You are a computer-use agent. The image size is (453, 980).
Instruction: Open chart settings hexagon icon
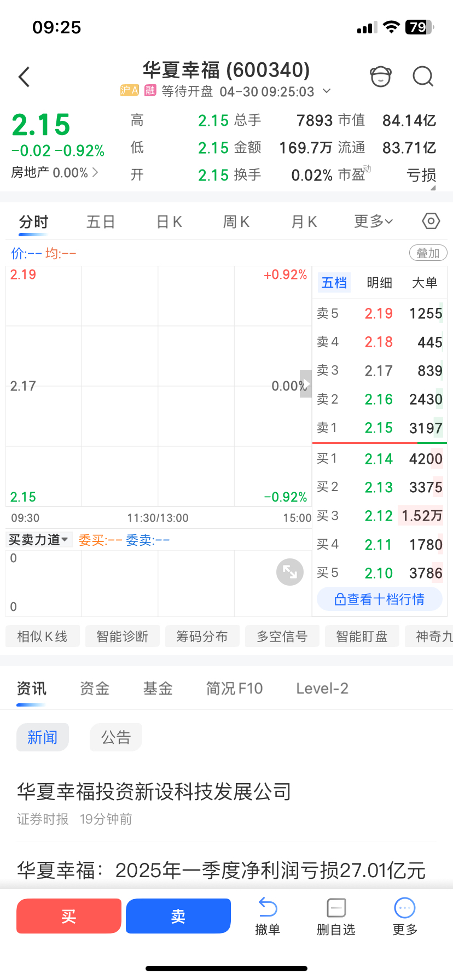[431, 221]
